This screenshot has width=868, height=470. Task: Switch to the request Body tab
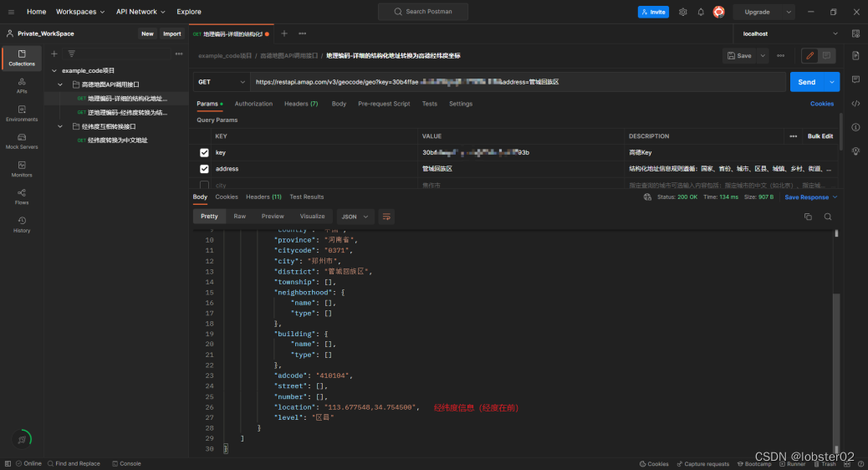click(339, 104)
